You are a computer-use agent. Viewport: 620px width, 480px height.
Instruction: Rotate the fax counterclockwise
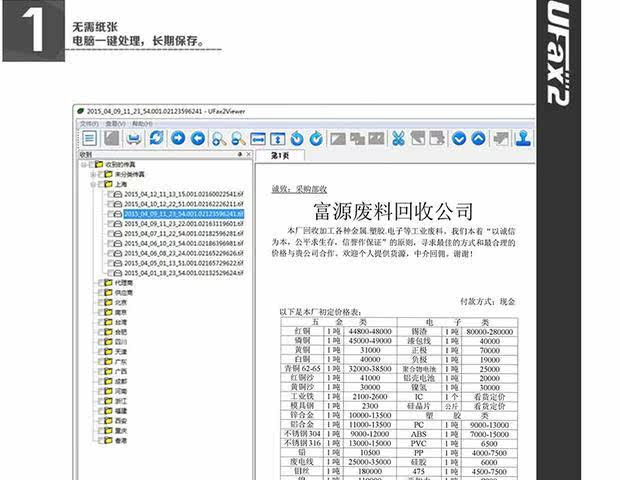pyautogui.click(x=297, y=139)
